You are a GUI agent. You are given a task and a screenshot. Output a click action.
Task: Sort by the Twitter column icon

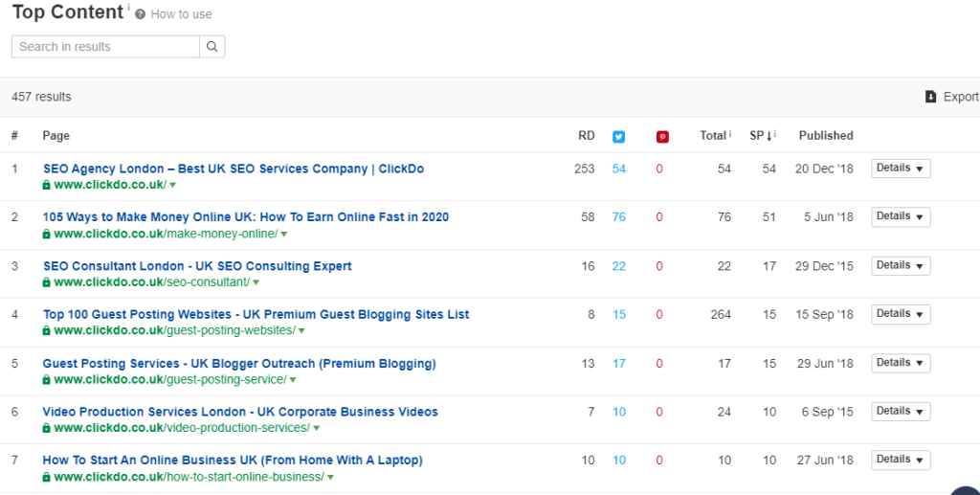619,137
